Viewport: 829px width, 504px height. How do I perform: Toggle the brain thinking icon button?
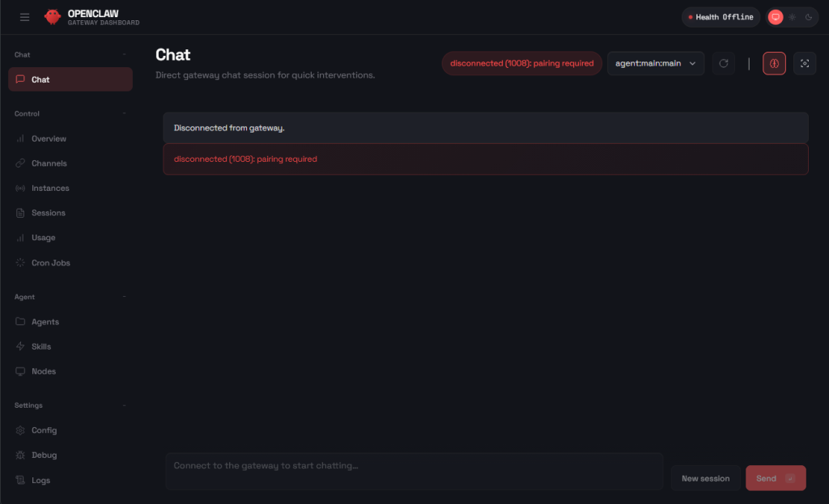774,63
